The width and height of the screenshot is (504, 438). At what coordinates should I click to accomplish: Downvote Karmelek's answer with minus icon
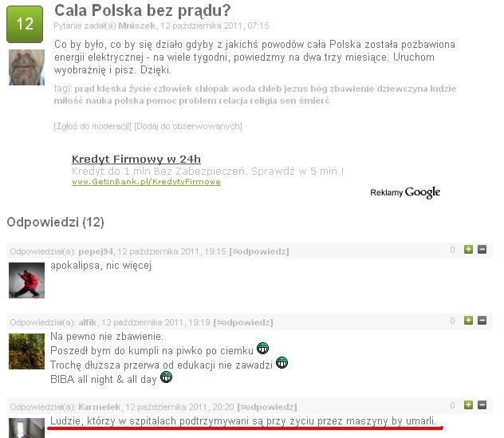pos(482,404)
